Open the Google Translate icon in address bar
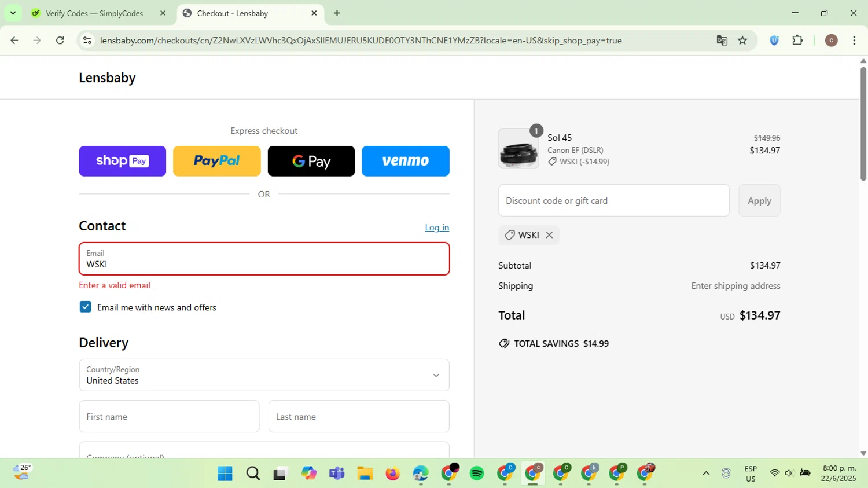Screen dimensions: 868x488 [722, 41]
